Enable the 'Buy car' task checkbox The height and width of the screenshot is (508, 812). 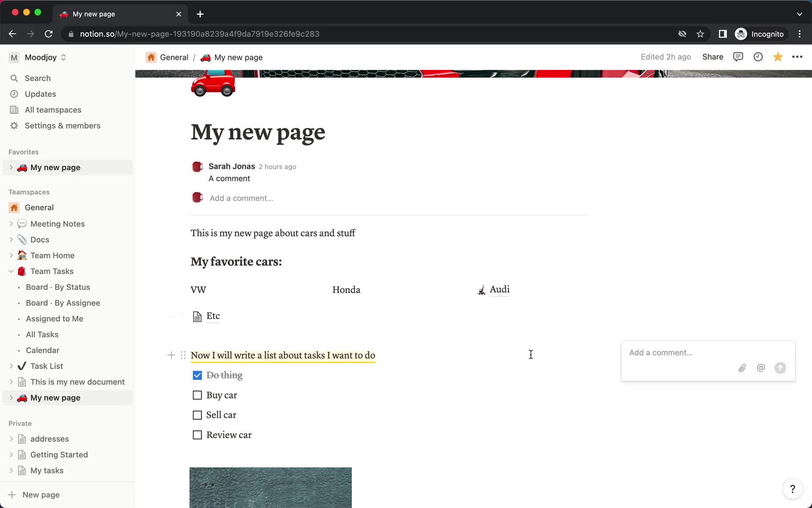pyautogui.click(x=197, y=395)
